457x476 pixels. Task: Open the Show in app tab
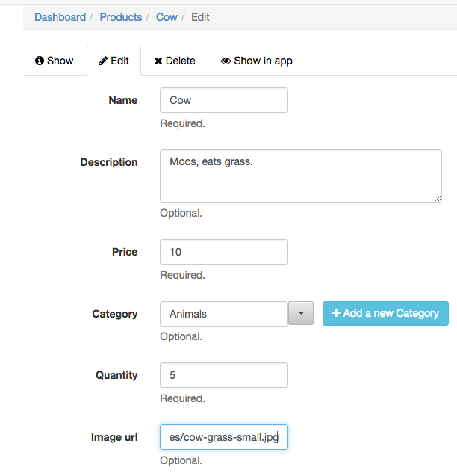click(x=256, y=61)
